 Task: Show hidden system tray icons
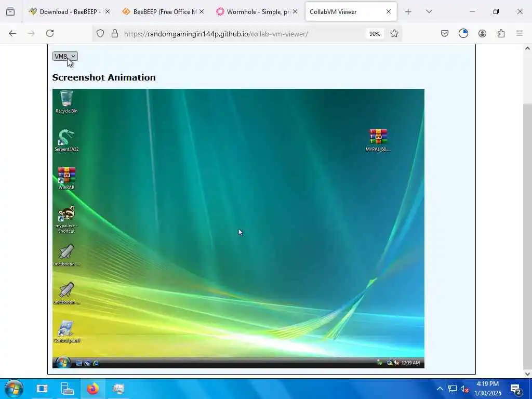(x=440, y=389)
